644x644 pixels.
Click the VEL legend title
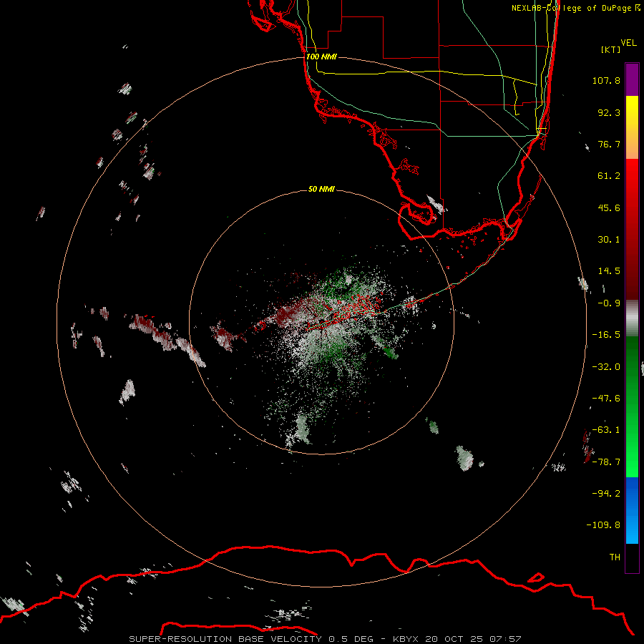click(628, 42)
